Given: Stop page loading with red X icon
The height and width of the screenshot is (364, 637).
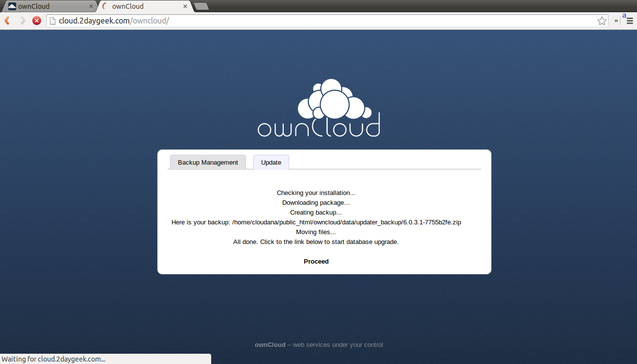Looking at the screenshot, I should click(37, 21).
